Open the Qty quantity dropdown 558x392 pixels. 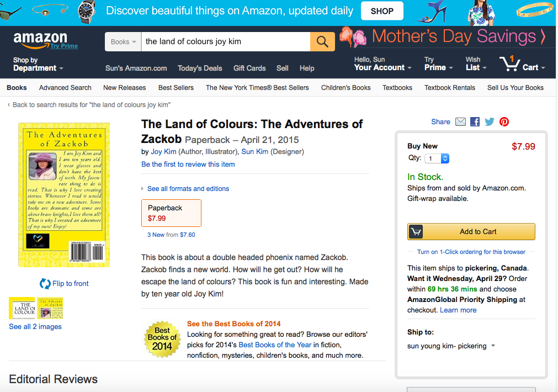pos(437,158)
